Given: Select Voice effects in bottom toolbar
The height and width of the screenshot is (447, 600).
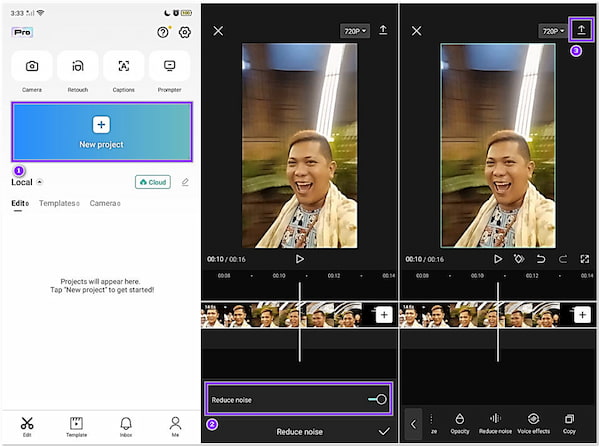Looking at the screenshot, I should pos(533,422).
